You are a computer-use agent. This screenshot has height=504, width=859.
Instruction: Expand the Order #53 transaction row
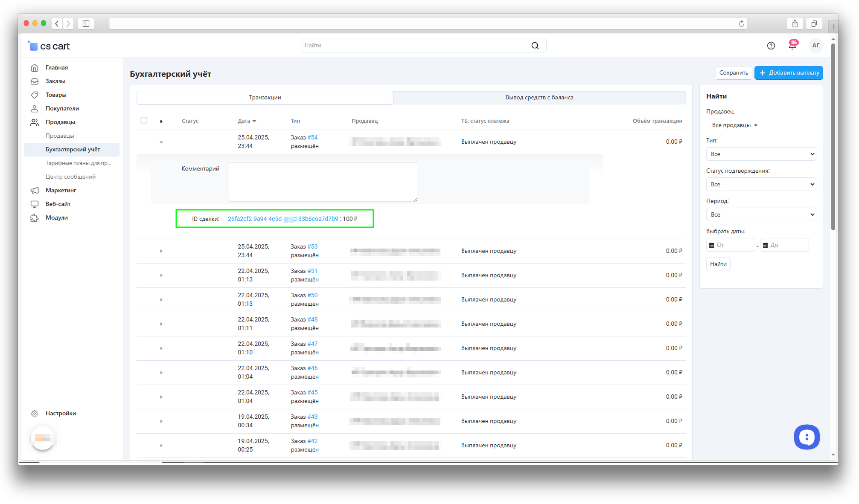161,251
